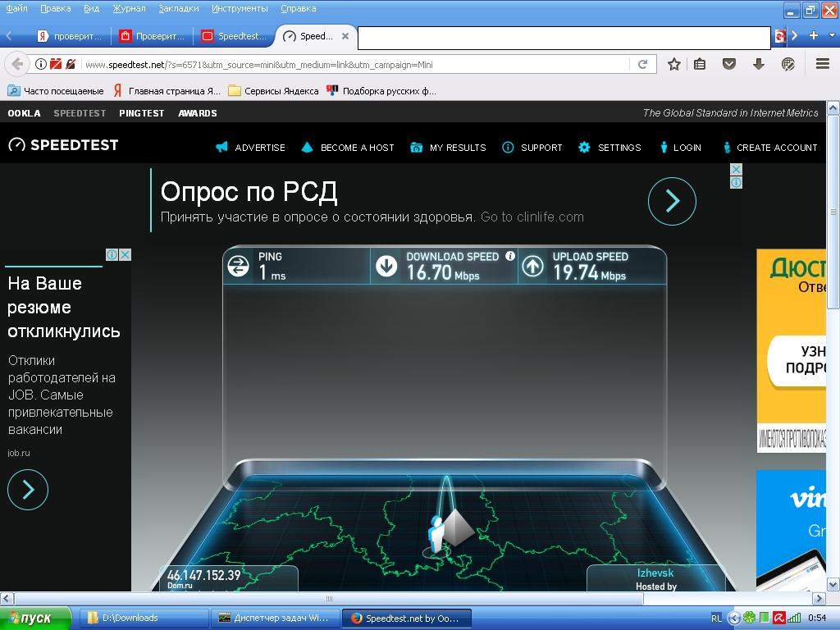Switch to the 'Speedtest...' tab

coord(234,36)
